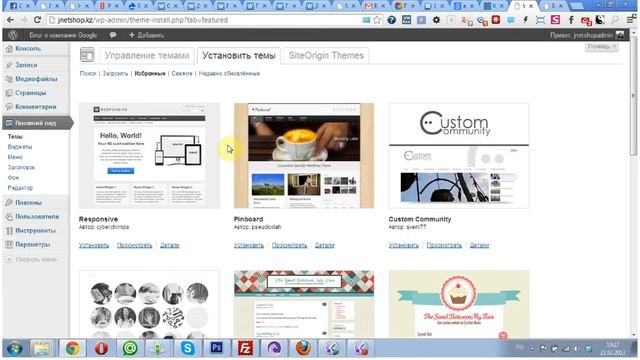Open the Редактор submenu item

tap(20, 188)
